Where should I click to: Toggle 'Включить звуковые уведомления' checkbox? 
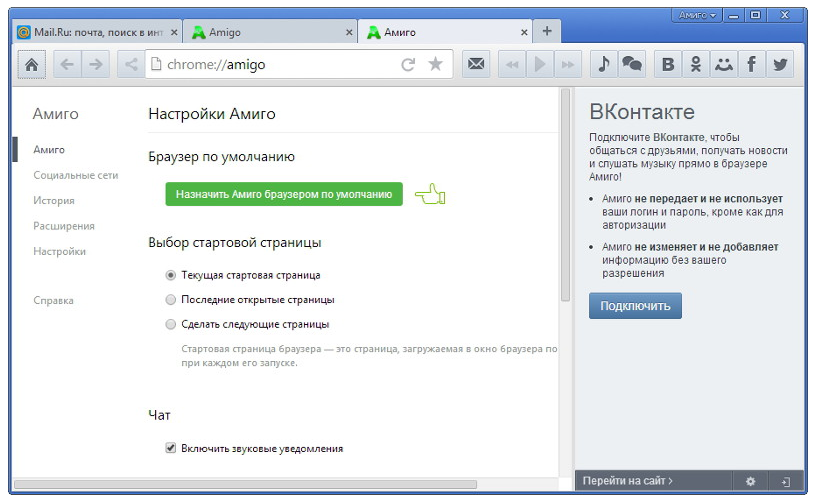point(170,448)
